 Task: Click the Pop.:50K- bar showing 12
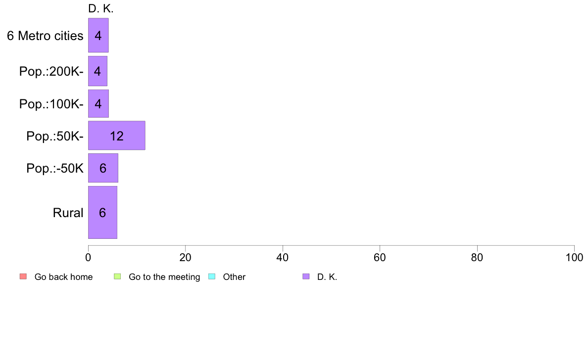click(117, 136)
